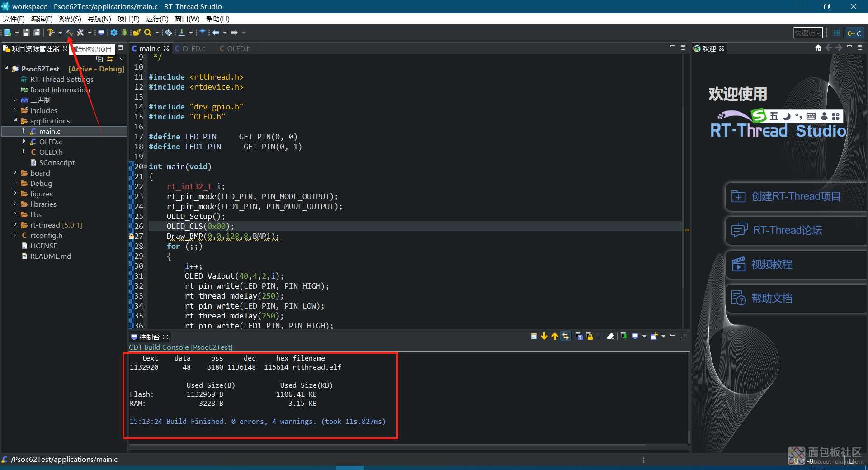The image size is (868, 470).
Task: Click the Forward navigation arrow icon
Action: pos(235,33)
